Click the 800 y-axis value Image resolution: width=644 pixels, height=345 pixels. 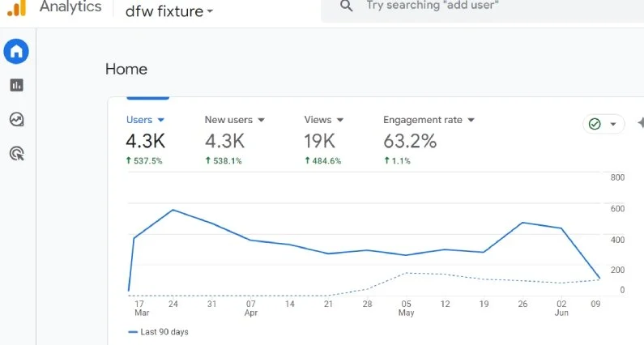point(617,177)
